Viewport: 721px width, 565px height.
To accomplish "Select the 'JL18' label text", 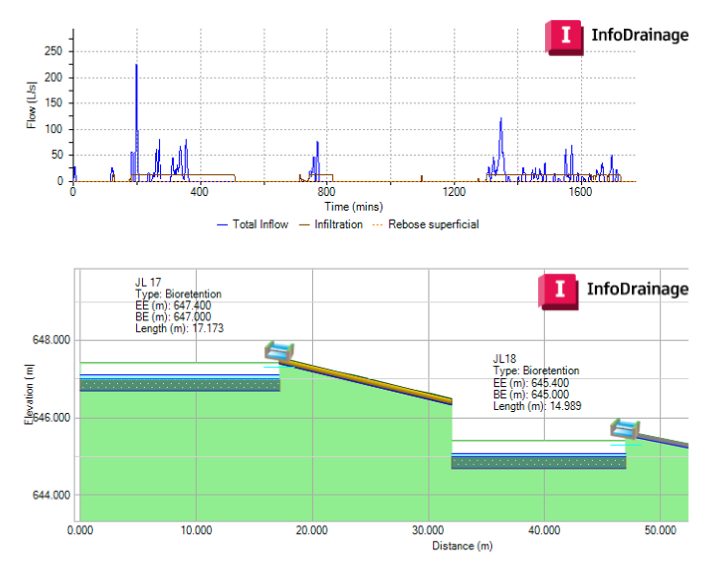I will pyautogui.click(x=504, y=359).
